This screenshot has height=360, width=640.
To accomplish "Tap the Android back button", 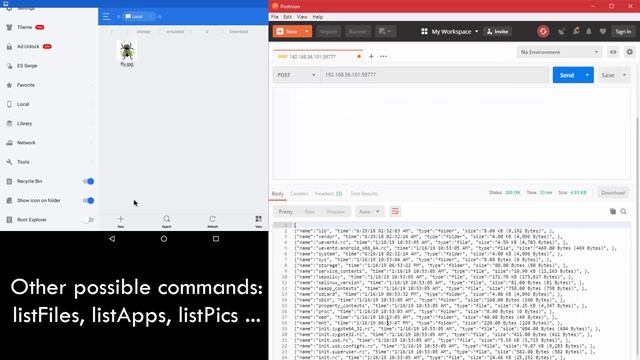I will 112,239.
